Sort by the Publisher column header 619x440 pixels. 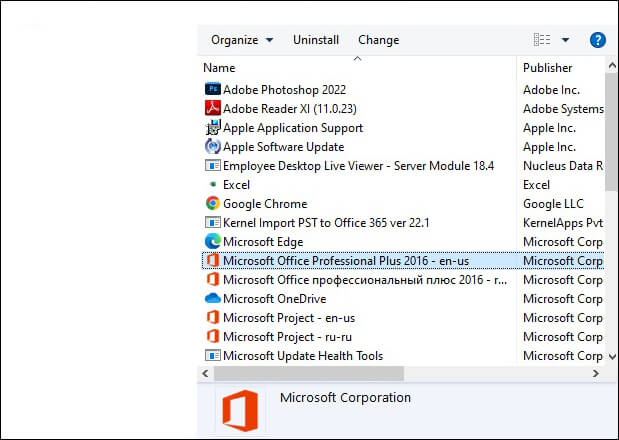(x=548, y=68)
